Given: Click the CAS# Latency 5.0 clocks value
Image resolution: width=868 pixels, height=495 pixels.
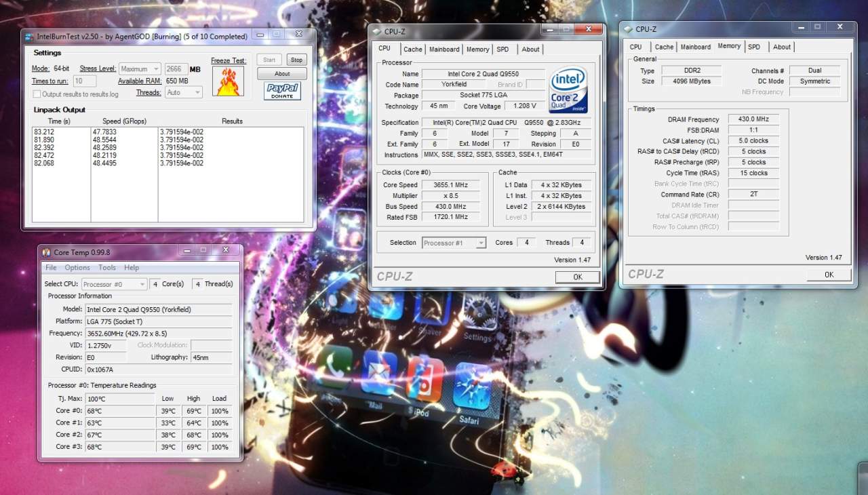Looking at the screenshot, I should 753,141.
